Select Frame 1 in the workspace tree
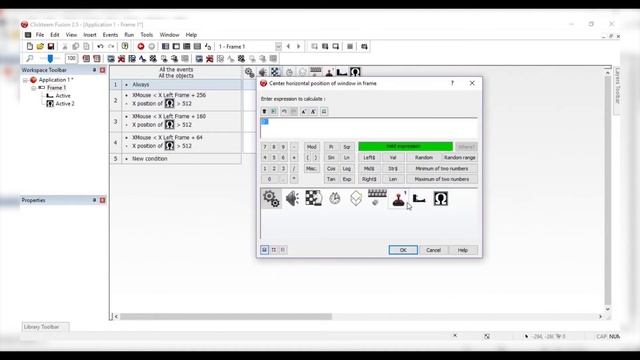The height and width of the screenshot is (360, 640). coord(56,88)
